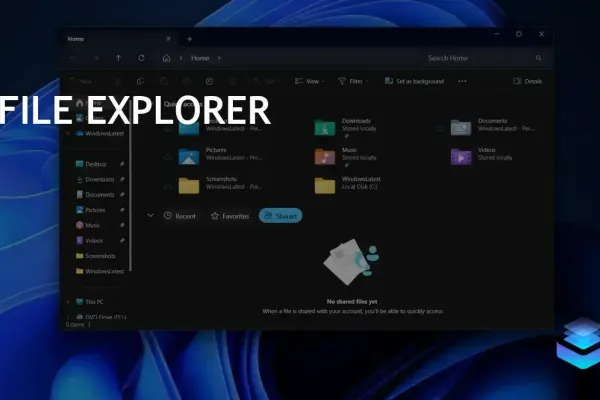
Task: Open Downloads folder in Quick access
Action: coord(346,127)
